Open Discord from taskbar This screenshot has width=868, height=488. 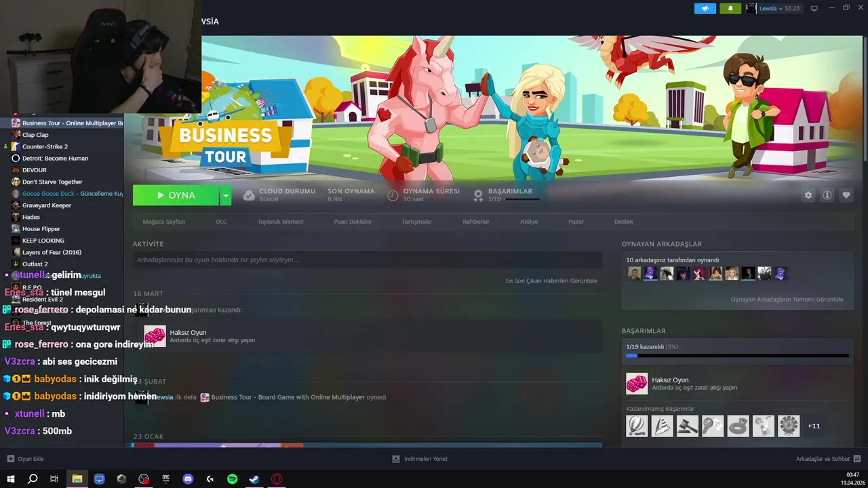pos(188,479)
